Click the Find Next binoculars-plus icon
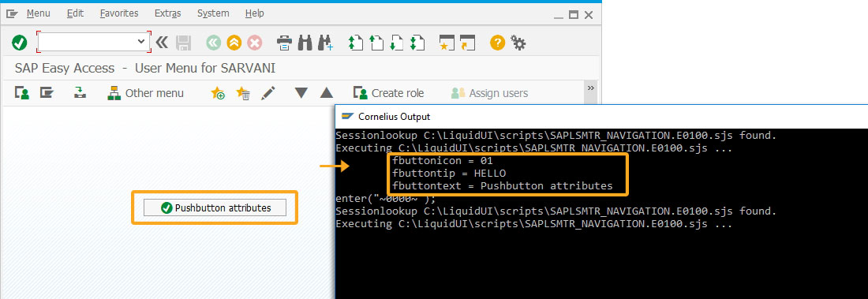 (x=325, y=42)
